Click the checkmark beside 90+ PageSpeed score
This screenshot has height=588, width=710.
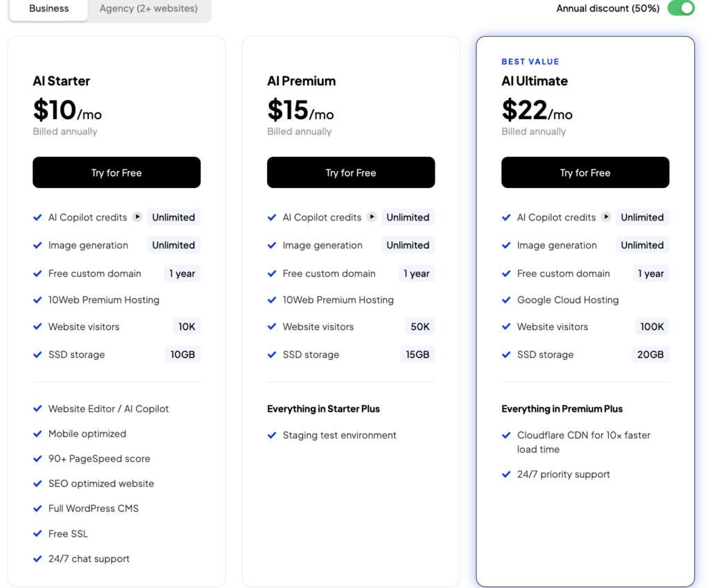click(38, 458)
